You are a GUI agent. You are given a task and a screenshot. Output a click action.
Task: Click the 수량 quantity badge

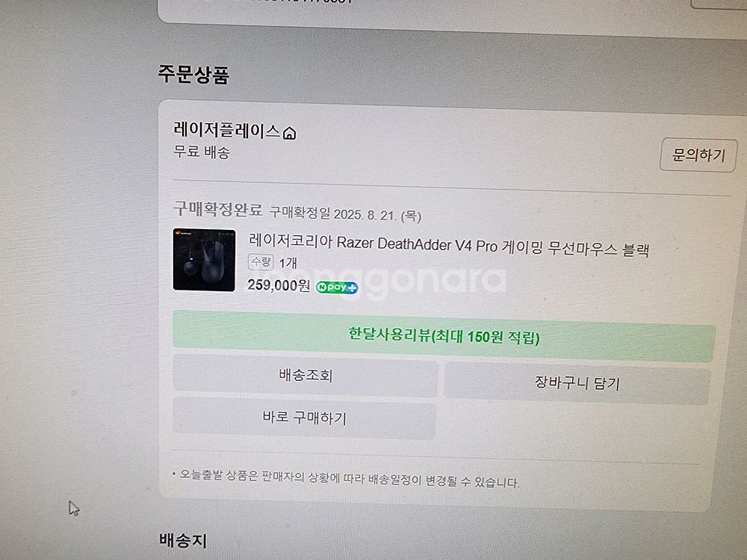(x=261, y=262)
